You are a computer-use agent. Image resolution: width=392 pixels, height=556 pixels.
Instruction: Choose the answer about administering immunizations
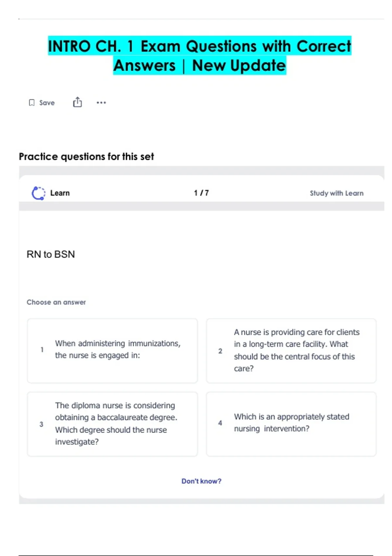pos(118,349)
